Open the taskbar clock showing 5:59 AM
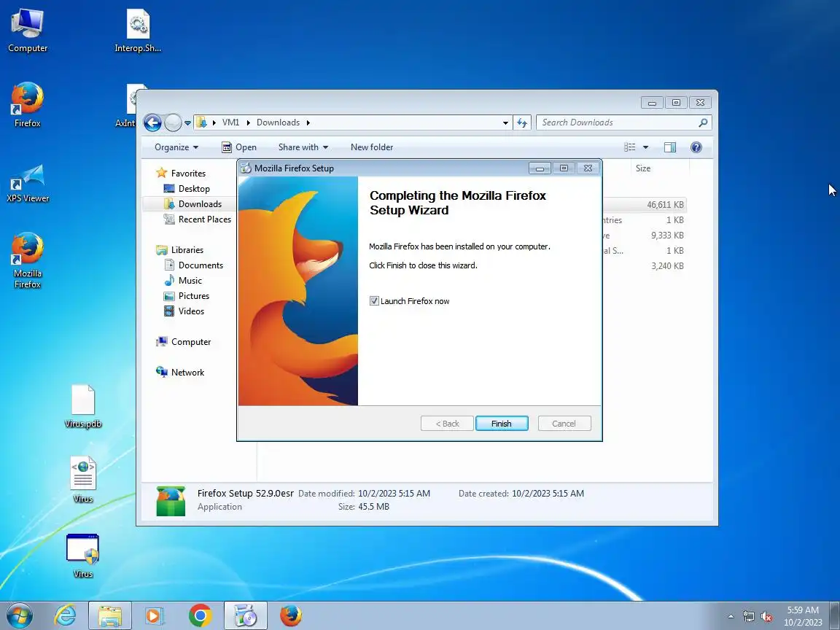Screen dimensions: 840x630 pyautogui.click(x=803, y=616)
